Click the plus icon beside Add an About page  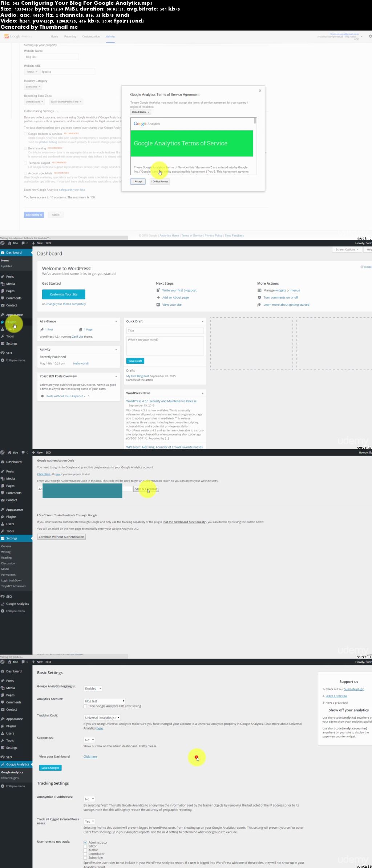[158, 297]
